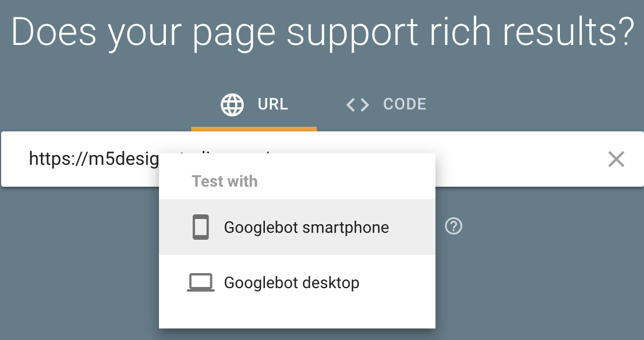Click the "Test with" menu header
The image size is (644, 340).
225,182
